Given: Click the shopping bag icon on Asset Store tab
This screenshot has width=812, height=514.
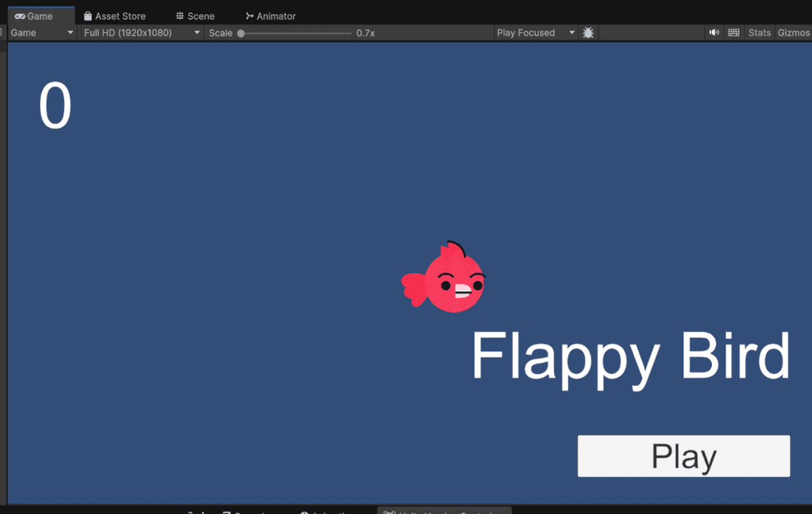Looking at the screenshot, I should tap(89, 16).
